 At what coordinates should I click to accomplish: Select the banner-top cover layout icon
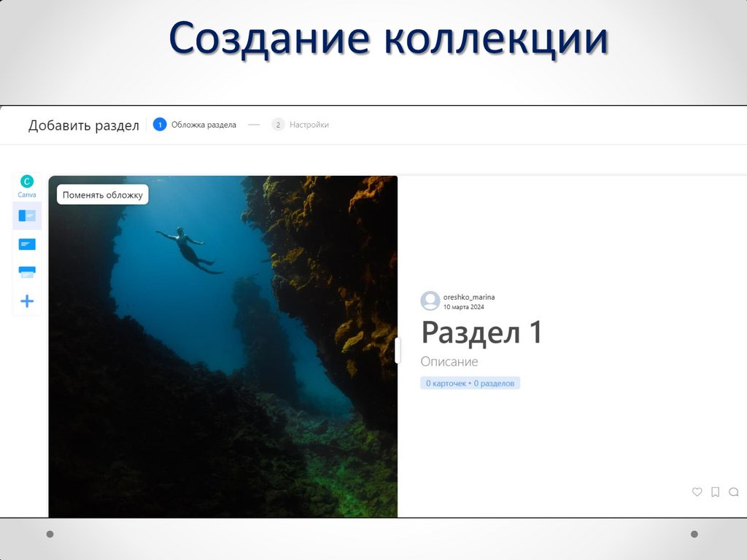[x=27, y=272]
